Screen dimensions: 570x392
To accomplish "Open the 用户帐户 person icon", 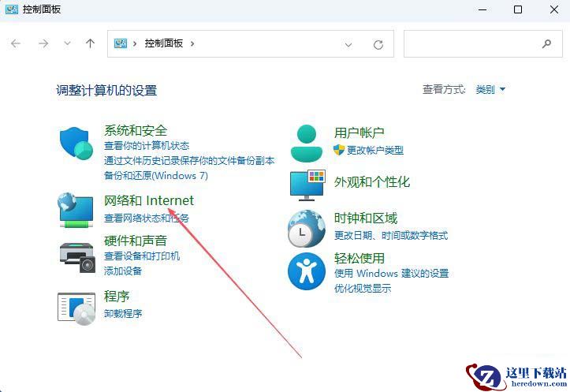I will 307,142.
